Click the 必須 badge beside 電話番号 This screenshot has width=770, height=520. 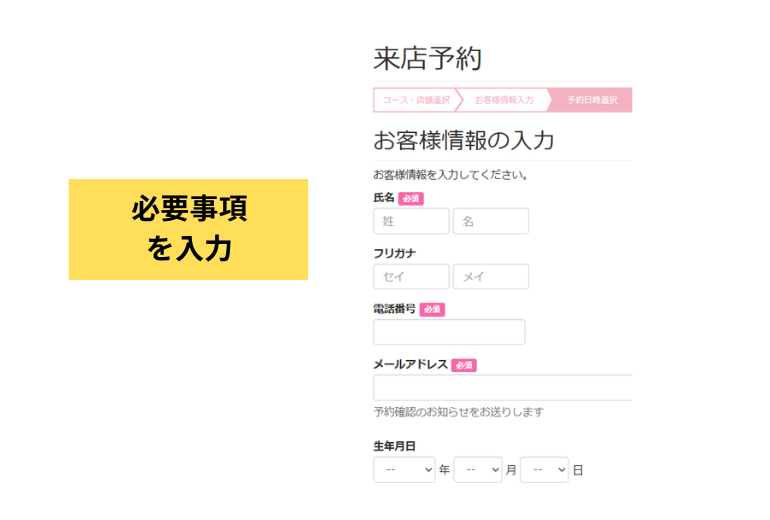(x=432, y=310)
